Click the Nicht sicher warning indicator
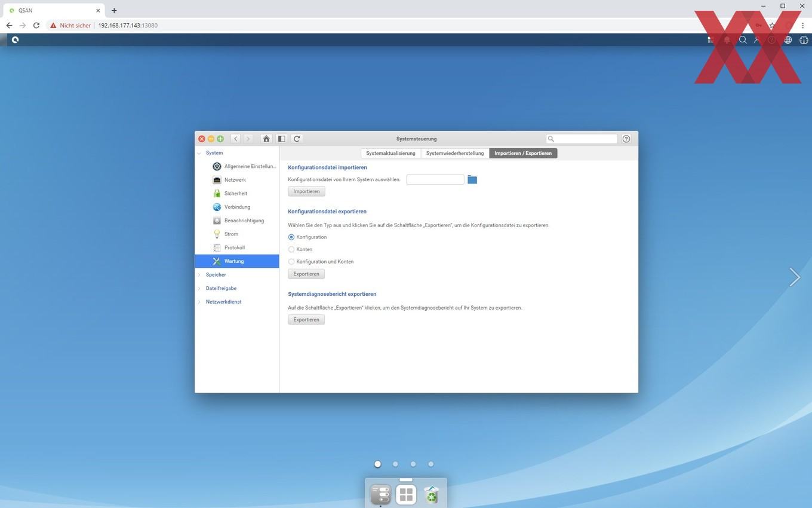This screenshot has height=508, width=812. pyautogui.click(x=70, y=26)
